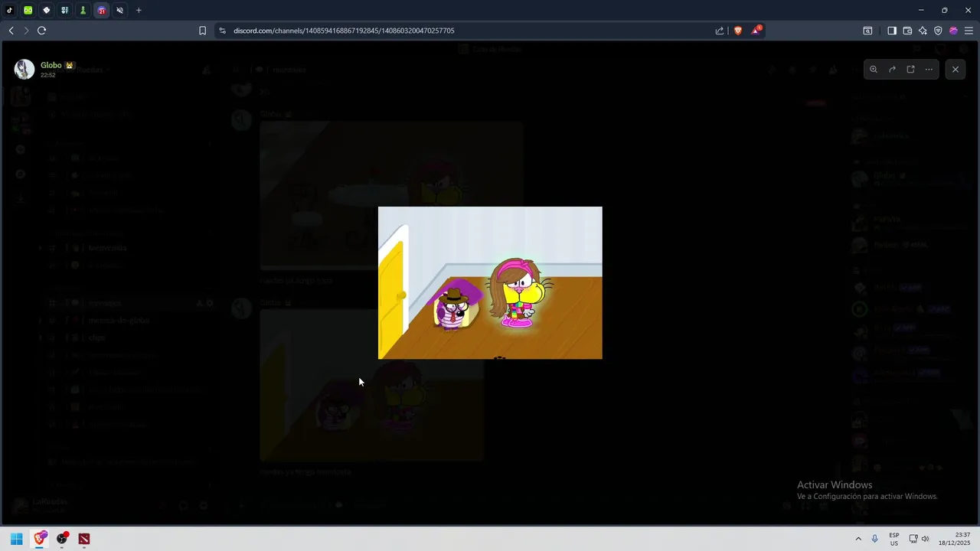This screenshot has width=980, height=551.
Task: Zoom in on the image with magnifier icon
Action: [x=874, y=69]
